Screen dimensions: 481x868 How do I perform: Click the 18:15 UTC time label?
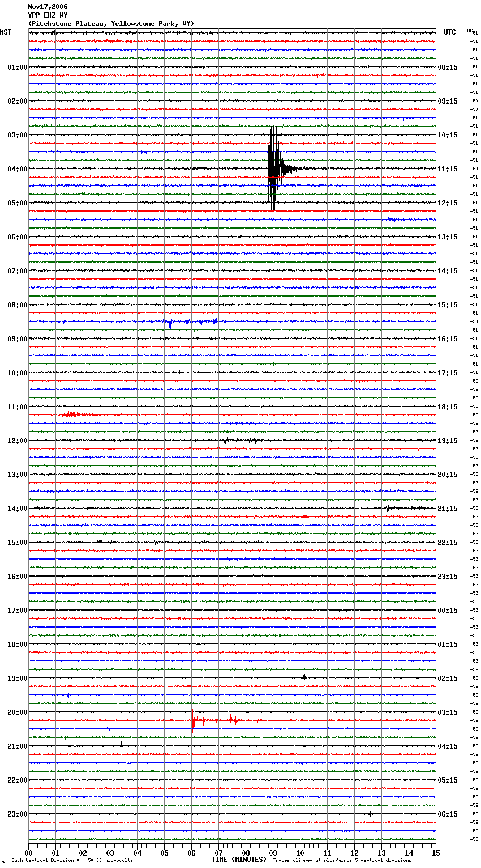(448, 407)
